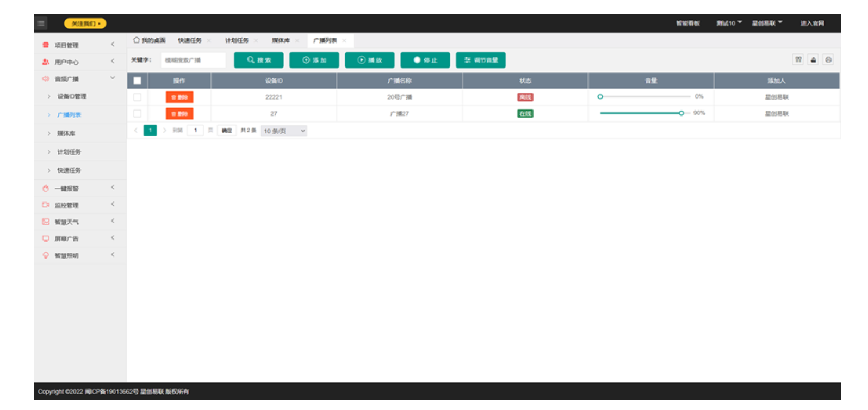This screenshot has height=410, width=868.
Task: Select the checkbox for the 广播27 row
Action: pos(137,113)
